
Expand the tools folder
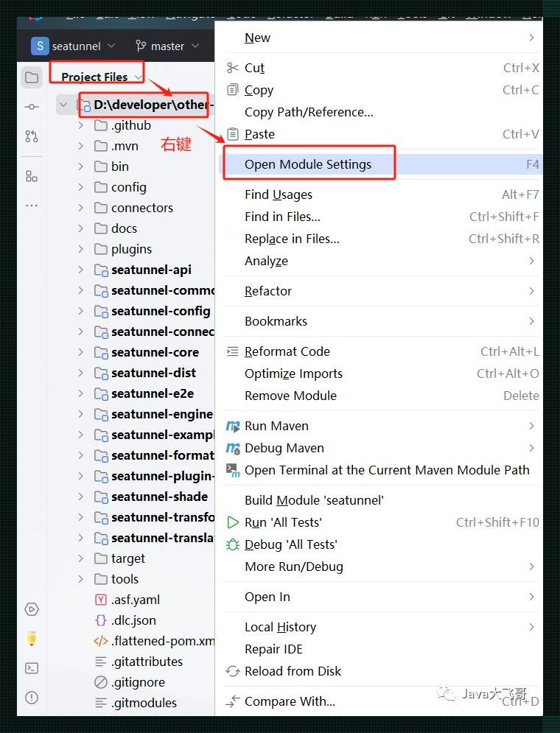(81, 579)
